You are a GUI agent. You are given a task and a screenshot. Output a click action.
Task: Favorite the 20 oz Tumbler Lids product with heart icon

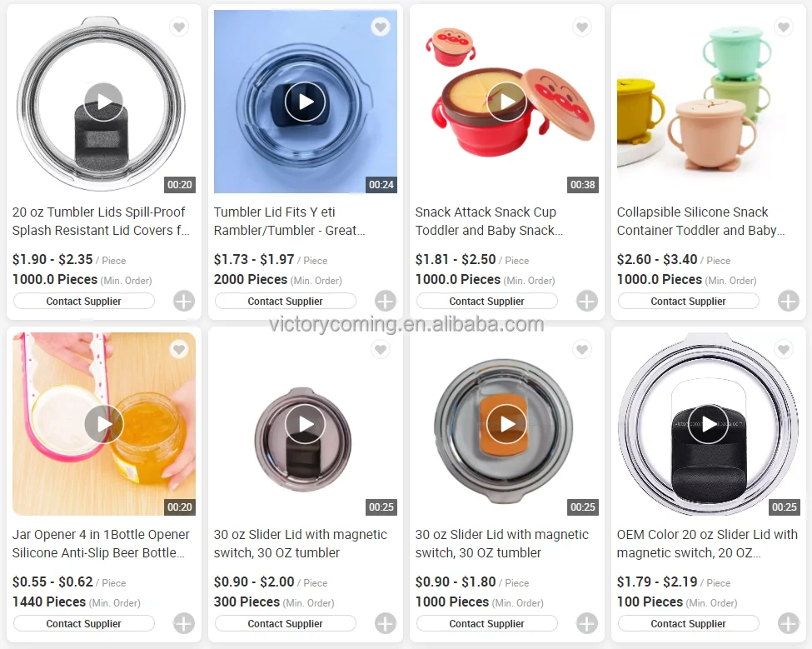tap(179, 27)
